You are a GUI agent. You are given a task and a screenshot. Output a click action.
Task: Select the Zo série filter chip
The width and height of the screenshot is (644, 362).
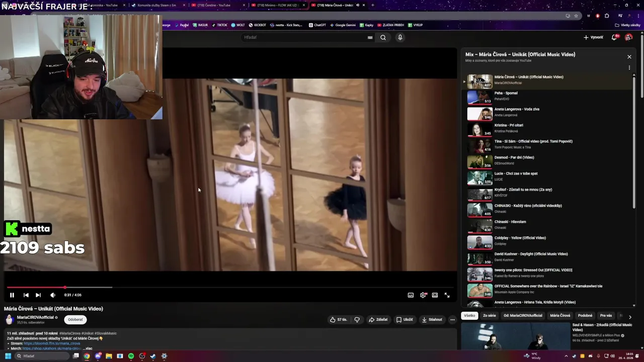[490, 316]
